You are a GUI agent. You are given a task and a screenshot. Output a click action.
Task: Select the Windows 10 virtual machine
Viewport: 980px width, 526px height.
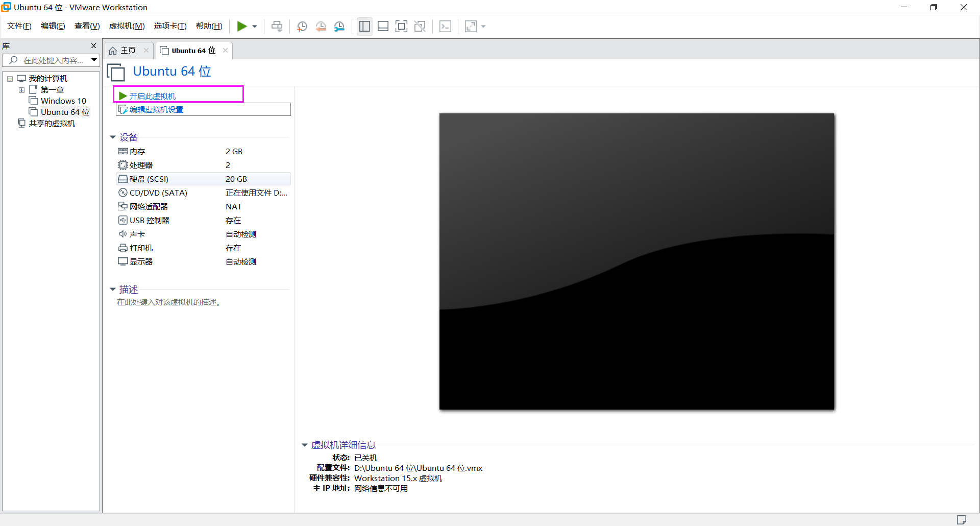63,101
